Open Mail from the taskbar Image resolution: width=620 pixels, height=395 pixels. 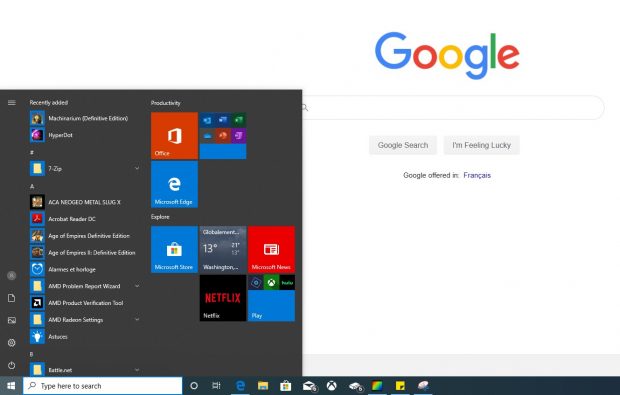click(x=309, y=386)
